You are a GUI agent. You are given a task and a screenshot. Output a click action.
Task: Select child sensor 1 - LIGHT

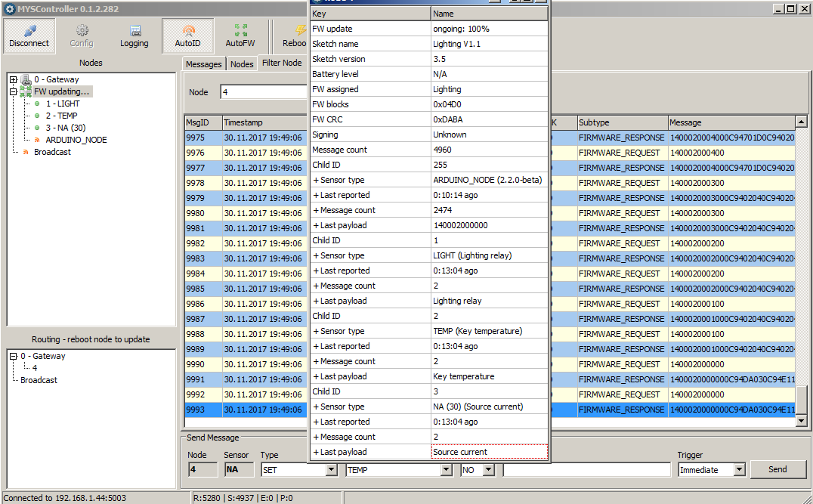(x=63, y=104)
